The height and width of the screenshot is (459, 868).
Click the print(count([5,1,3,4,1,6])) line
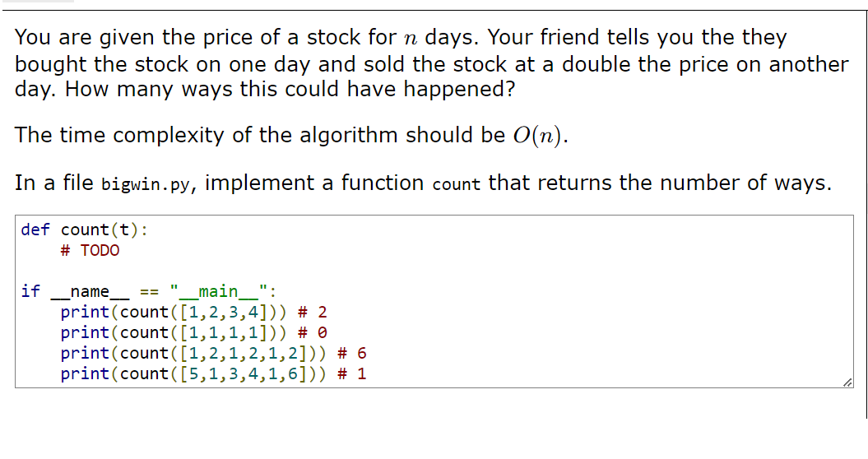[x=214, y=373]
